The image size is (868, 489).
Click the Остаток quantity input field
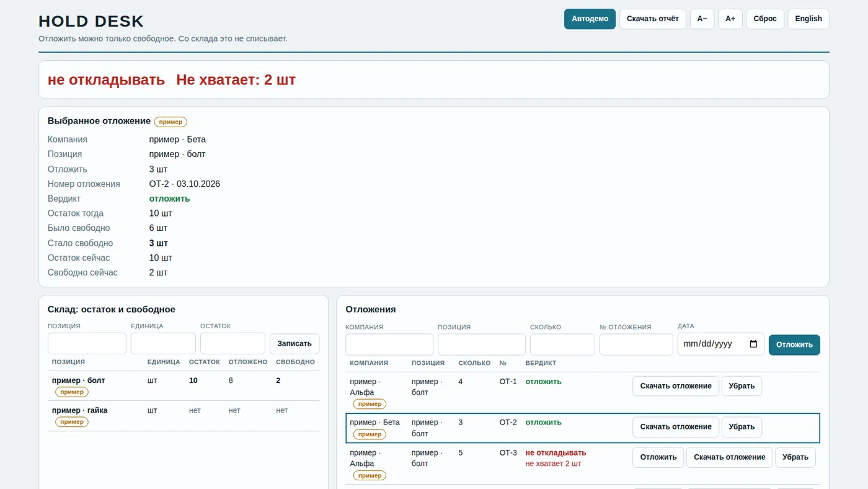click(x=232, y=344)
